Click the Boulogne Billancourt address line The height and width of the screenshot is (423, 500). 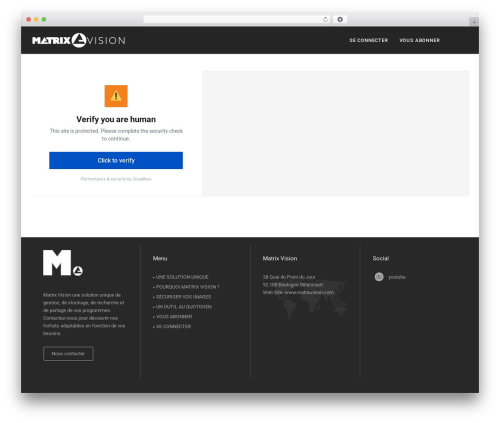[293, 285]
